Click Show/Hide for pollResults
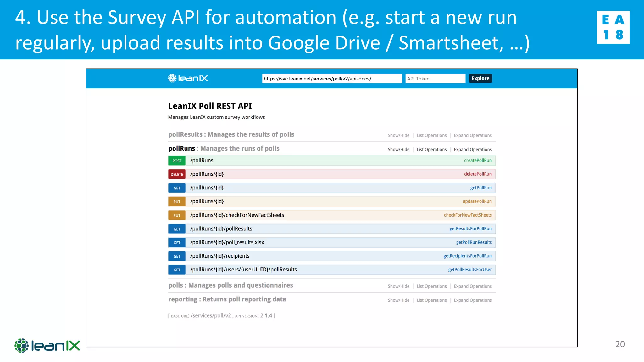 [398, 135]
